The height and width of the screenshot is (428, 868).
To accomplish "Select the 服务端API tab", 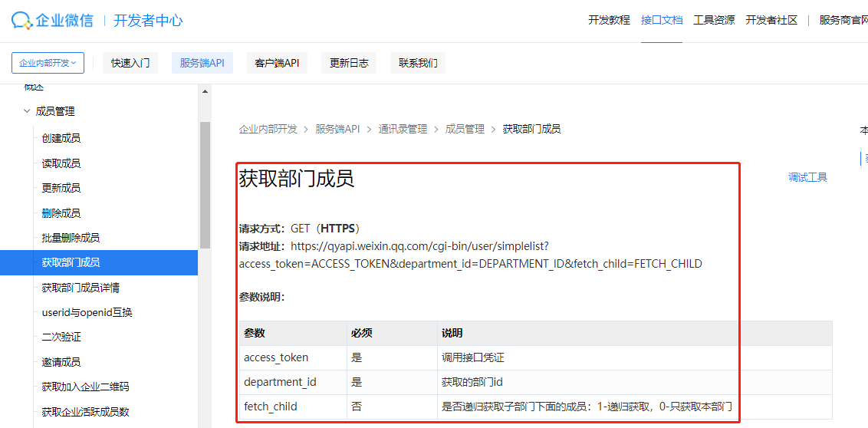I will (x=202, y=63).
